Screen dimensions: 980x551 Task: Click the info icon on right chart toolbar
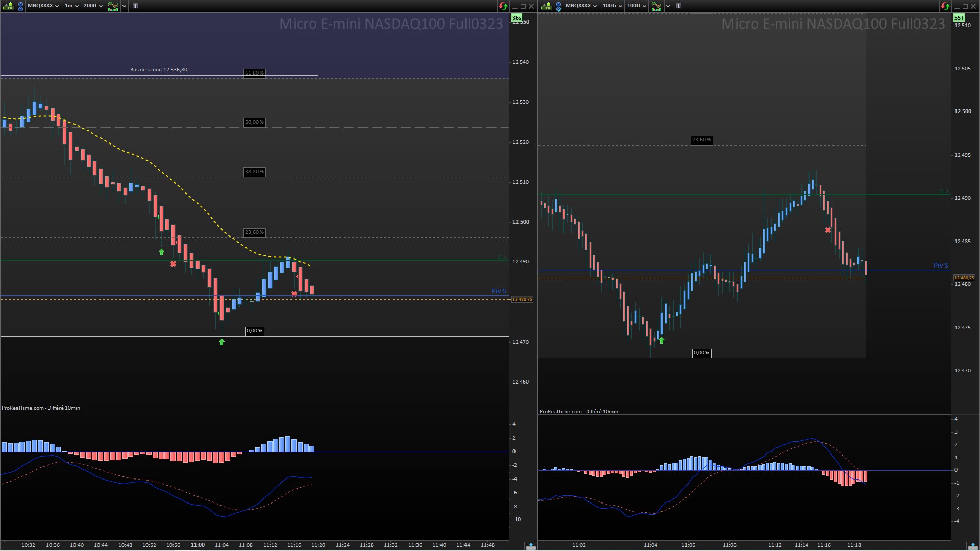click(679, 6)
